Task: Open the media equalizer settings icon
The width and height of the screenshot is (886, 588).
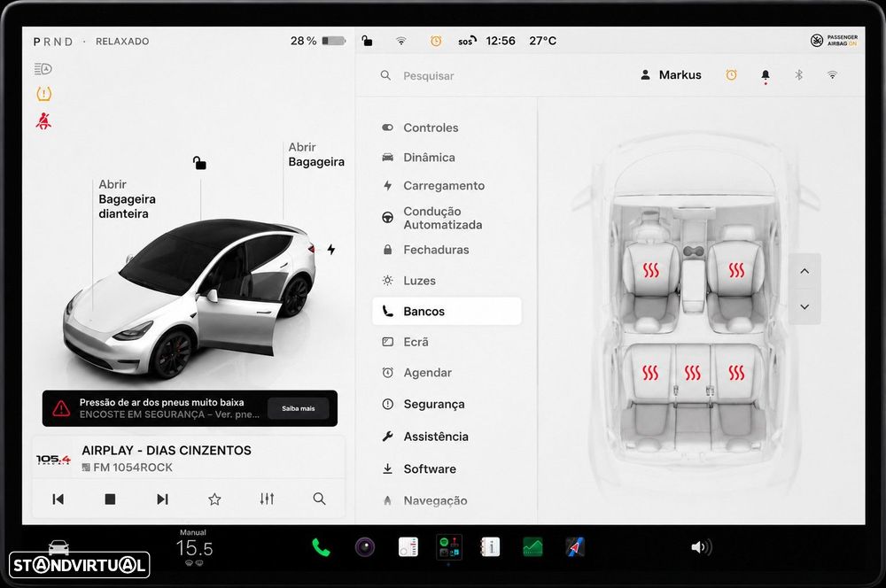Action: coord(267,499)
